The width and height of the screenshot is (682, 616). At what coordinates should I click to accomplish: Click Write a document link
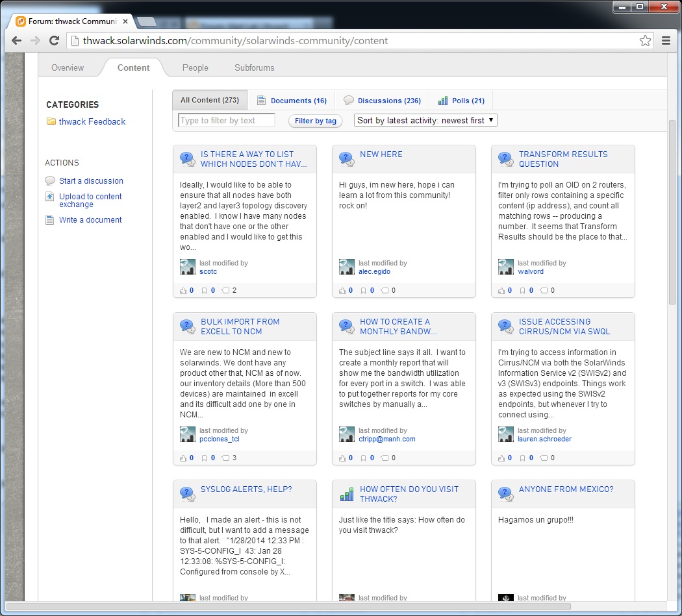(90, 220)
